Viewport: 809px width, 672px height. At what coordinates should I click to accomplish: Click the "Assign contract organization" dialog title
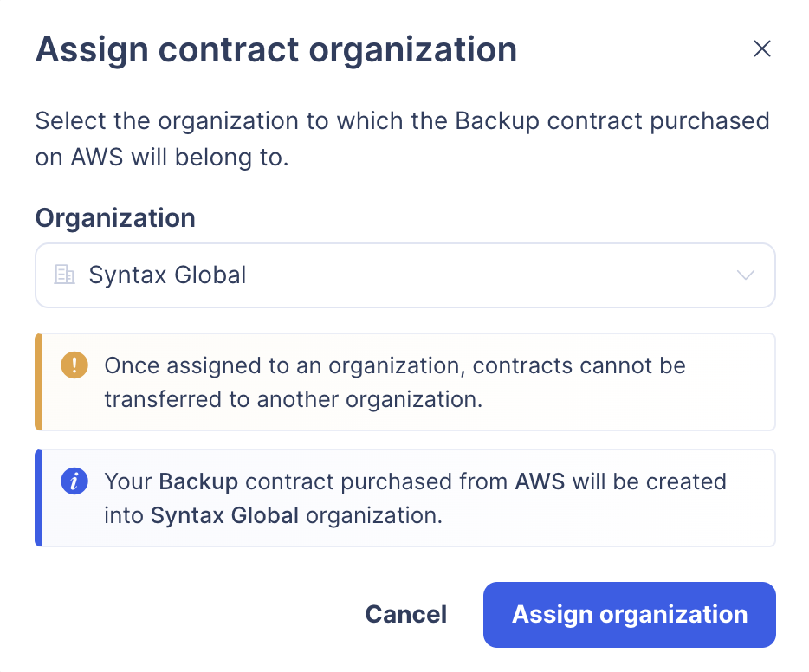pyautogui.click(x=275, y=49)
